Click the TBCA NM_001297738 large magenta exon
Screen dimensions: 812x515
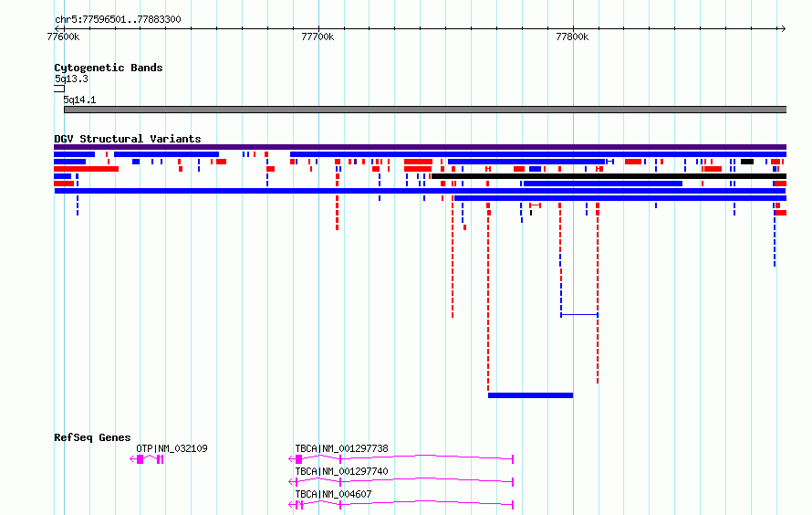pos(299,459)
